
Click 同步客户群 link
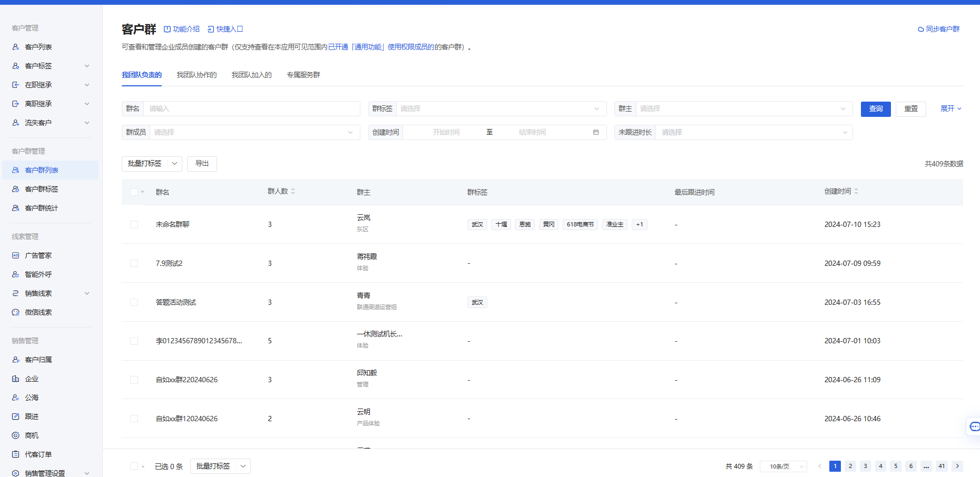click(939, 29)
